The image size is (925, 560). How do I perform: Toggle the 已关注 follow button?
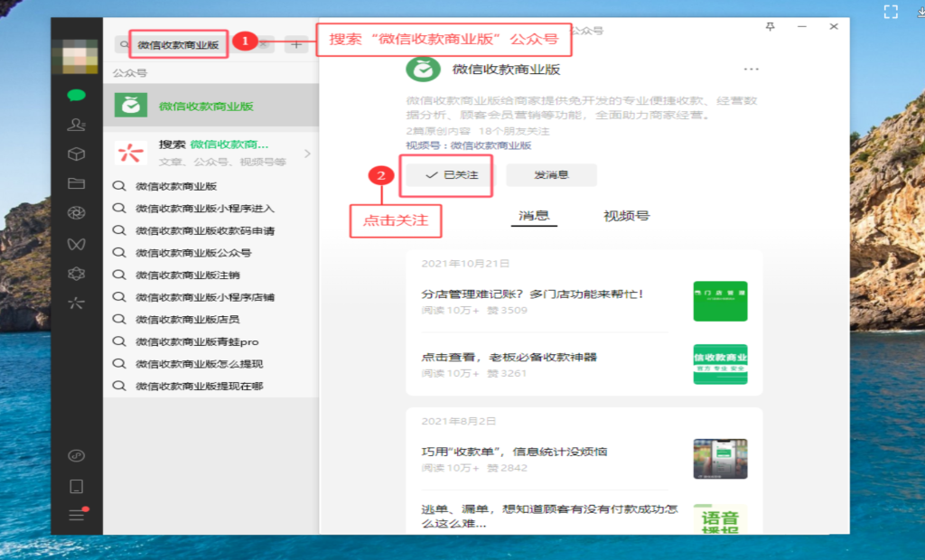(x=451, y=174)
